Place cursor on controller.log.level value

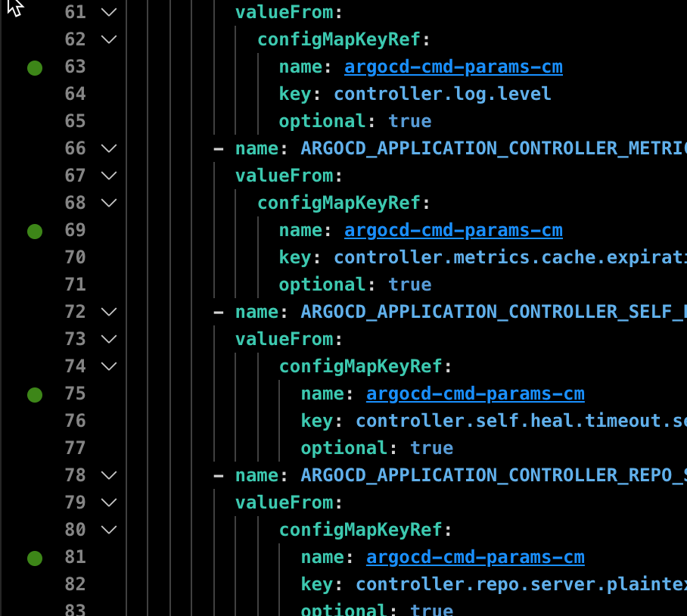click(x=443, y=94)
